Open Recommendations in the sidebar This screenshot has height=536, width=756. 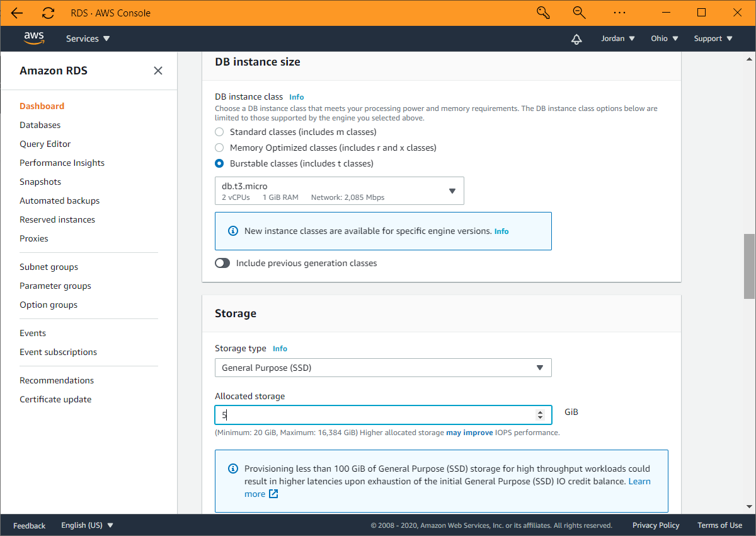coord(57,380)
